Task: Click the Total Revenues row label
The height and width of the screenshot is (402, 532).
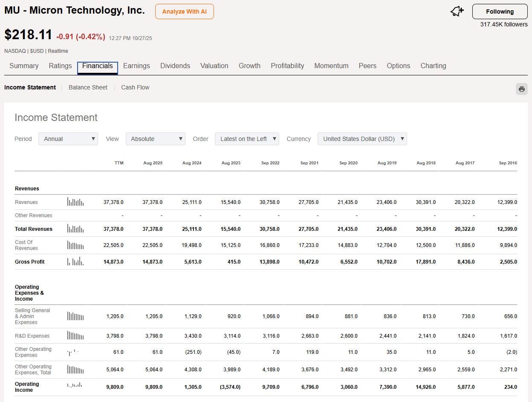Action: (34, 229)
